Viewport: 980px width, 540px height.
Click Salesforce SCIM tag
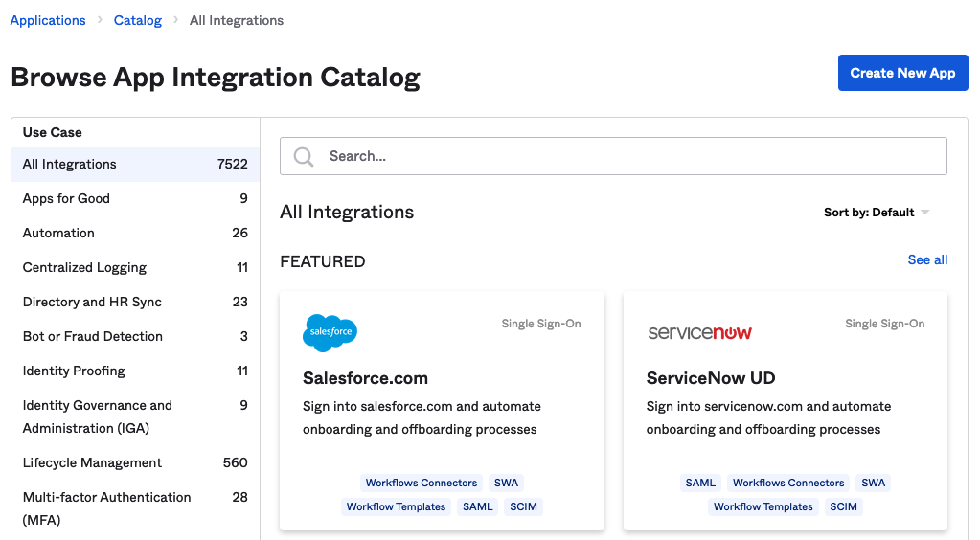click(x=523, y=506)
